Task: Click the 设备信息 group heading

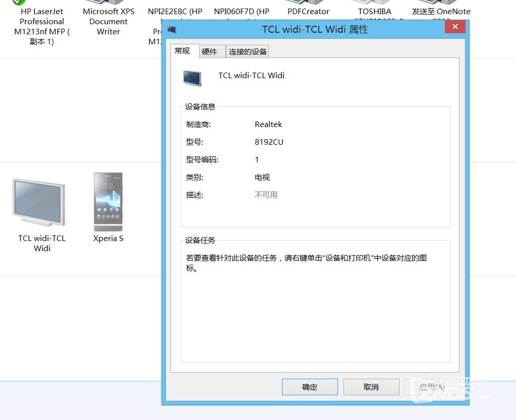Action: pyautogui.click(x=200, y=106)
